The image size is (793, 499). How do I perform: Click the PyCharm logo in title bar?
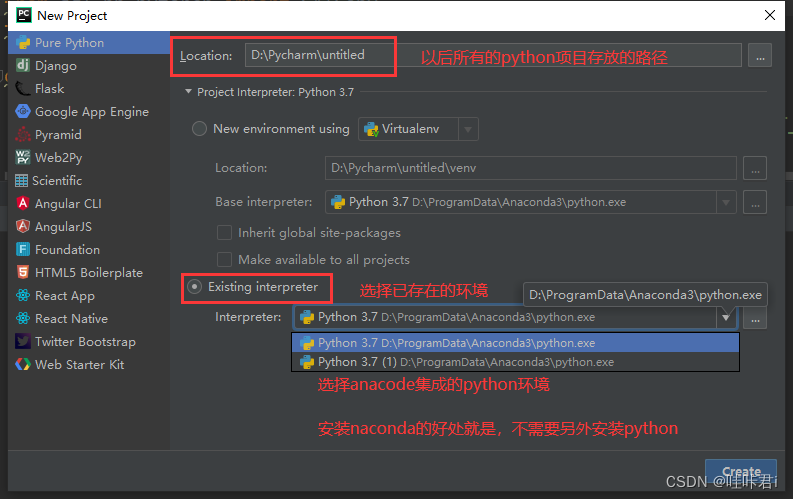point(24,15)
